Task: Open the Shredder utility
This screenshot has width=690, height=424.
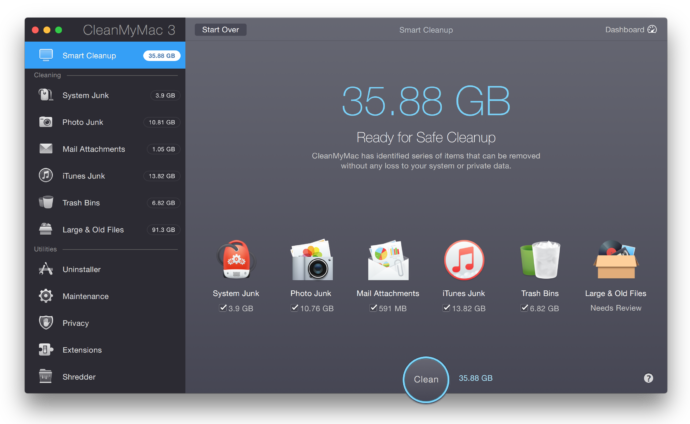Action: point(105,376)
